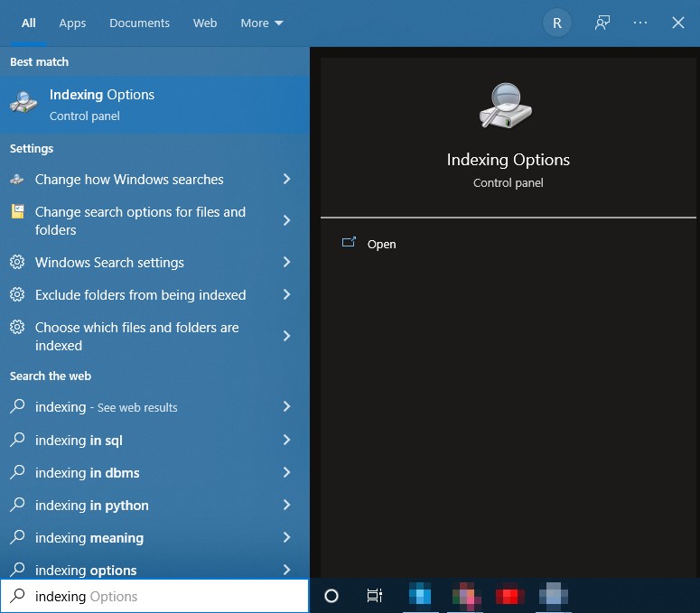The image size is (700, 613).
Task: Switch to the Apps tab
Action: (72, 23)
